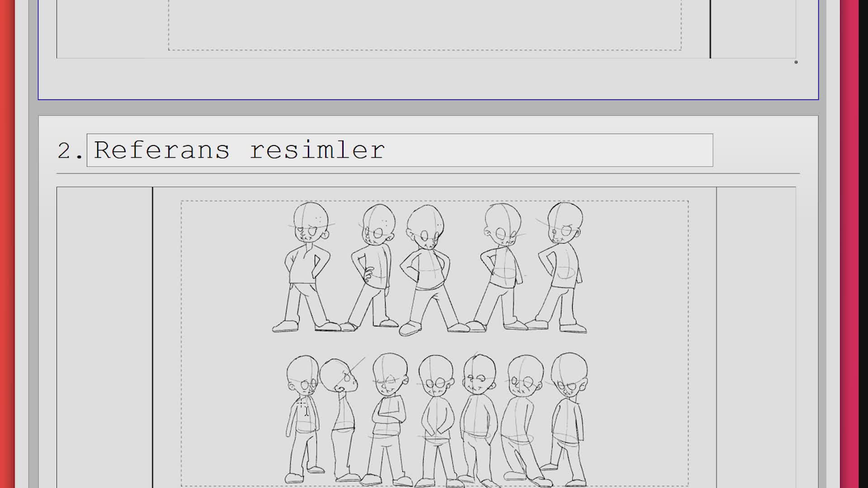Viewport: 868px width, 488px height.
Task: Grab the small round handle below frame one
Action: (796, 62)
